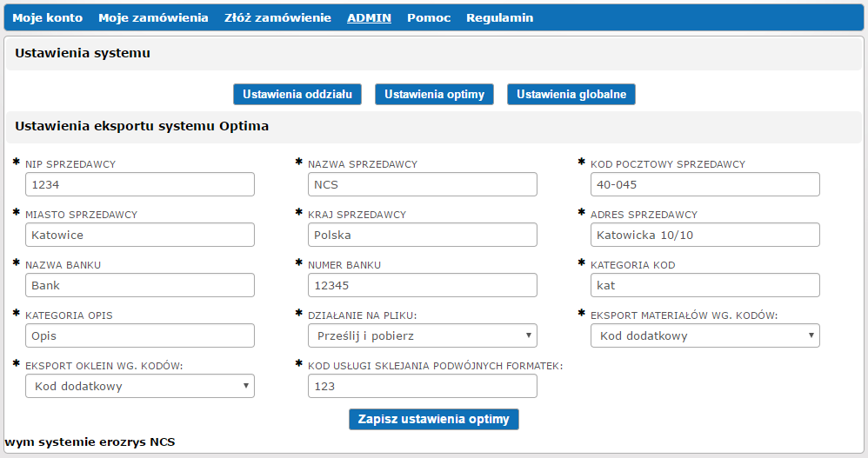Expand the Działanie na pliku dropdown
Viewport: 868px width, 458px height.
click(x=422, y=335)
